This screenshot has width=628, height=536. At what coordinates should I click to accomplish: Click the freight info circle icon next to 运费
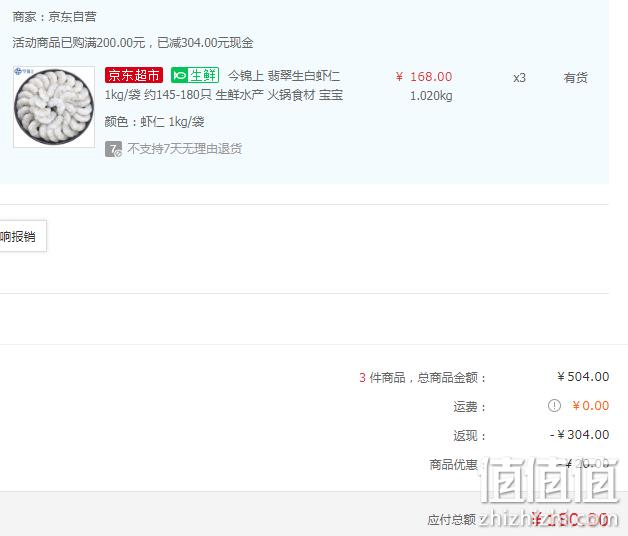[554, 406]
